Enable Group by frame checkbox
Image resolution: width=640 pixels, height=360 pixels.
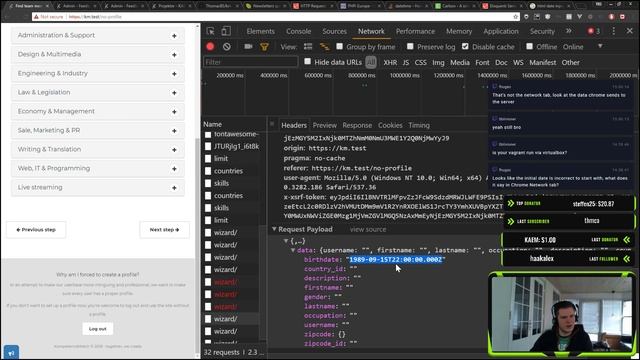pos(339,46)
